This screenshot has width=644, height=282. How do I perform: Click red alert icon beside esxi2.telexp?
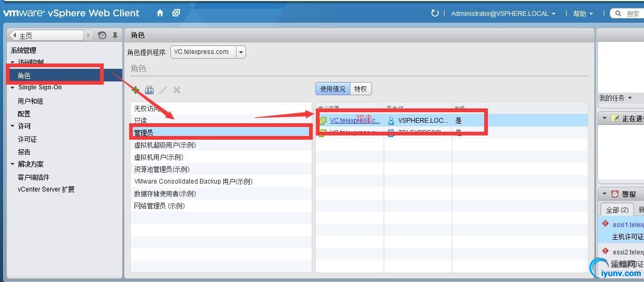pos(605,251)
